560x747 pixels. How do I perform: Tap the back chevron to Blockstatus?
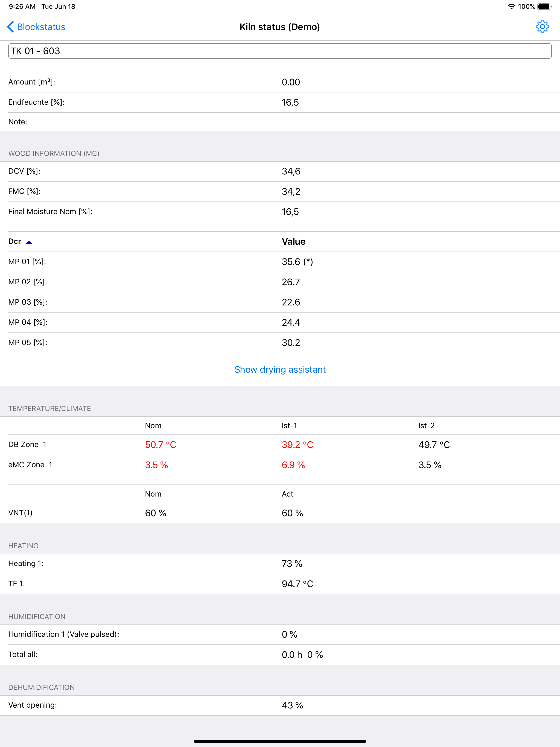pos(10,27)
